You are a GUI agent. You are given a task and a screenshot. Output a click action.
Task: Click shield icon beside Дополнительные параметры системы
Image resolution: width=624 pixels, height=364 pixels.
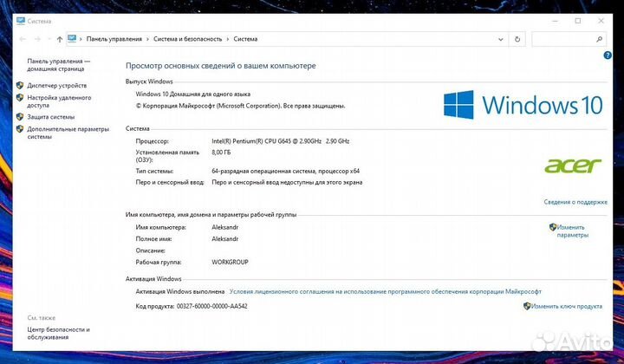pyautogui.click(x=20, y=129)
